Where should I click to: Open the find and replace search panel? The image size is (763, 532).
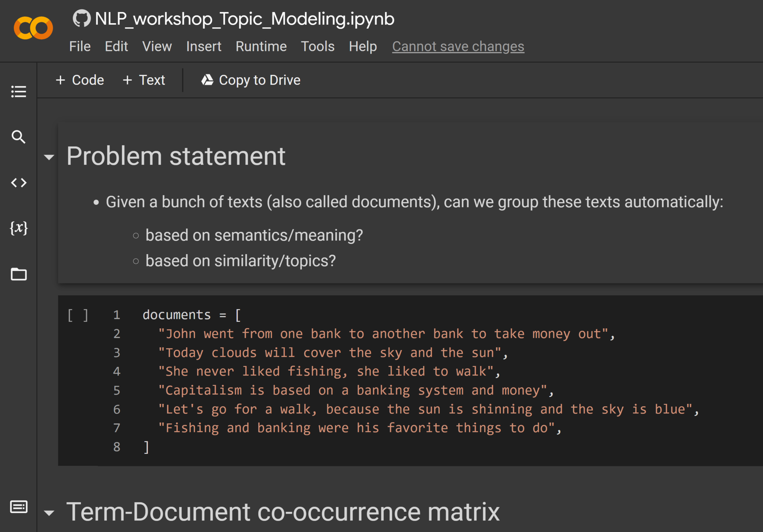pos(19,137)
